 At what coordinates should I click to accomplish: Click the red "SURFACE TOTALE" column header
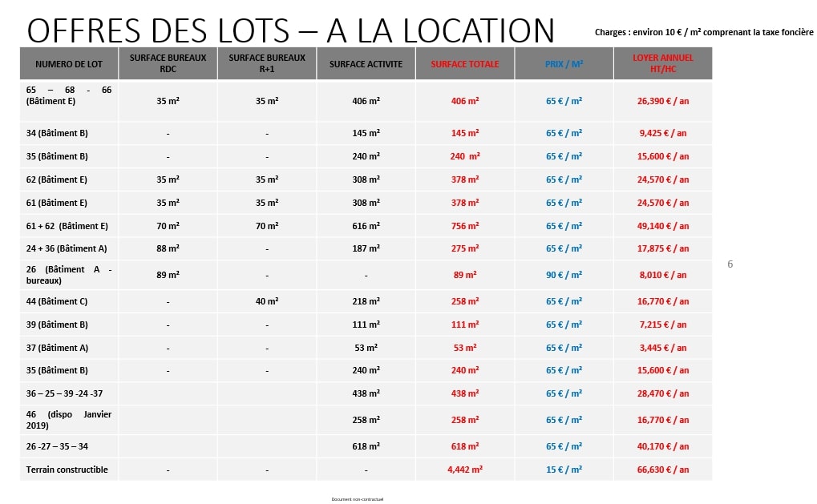tap(465, 64)
